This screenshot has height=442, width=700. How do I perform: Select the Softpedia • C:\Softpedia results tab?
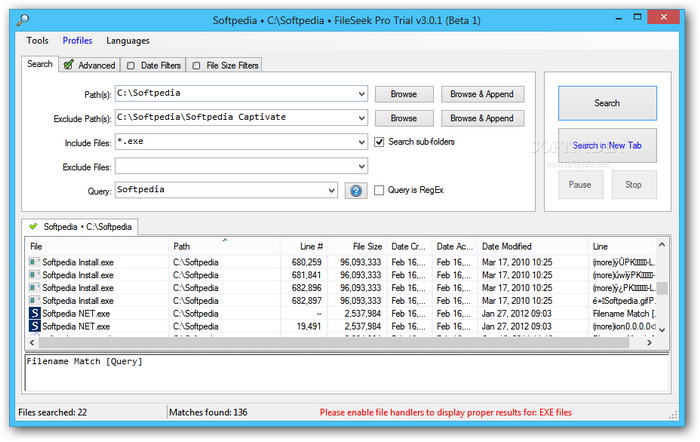(x=80, y=226)
